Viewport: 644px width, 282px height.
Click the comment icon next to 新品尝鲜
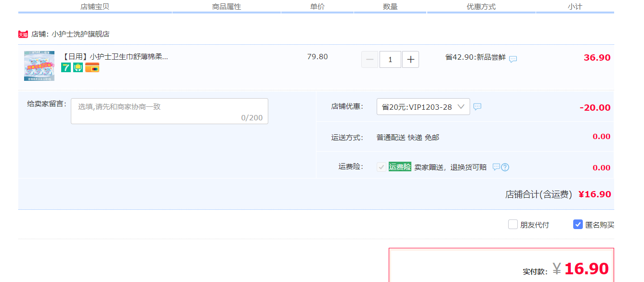coord(513,59)
